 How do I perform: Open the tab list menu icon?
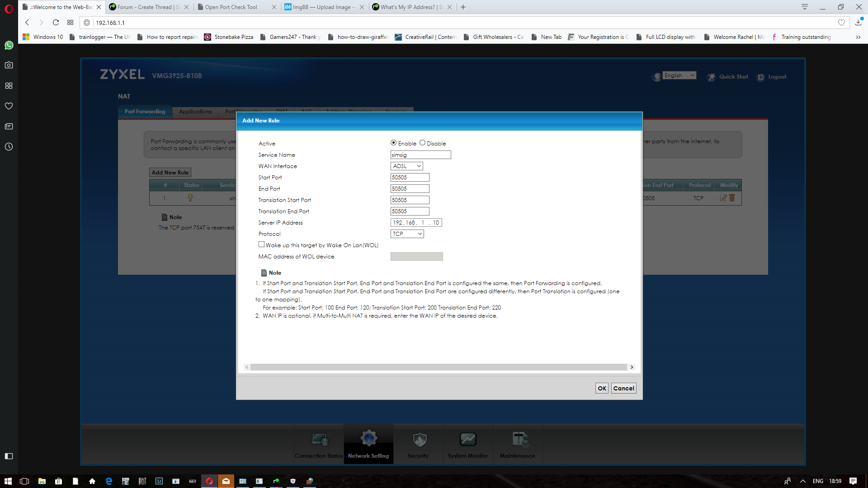pos(805,7)
